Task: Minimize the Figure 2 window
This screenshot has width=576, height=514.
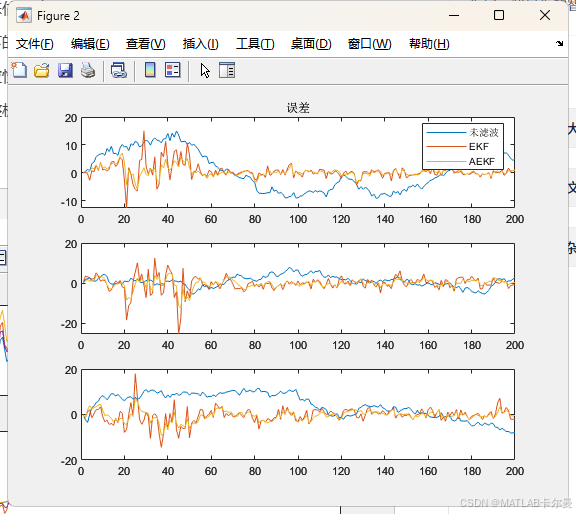Action: pyautogui.click(x=454, y=15)
